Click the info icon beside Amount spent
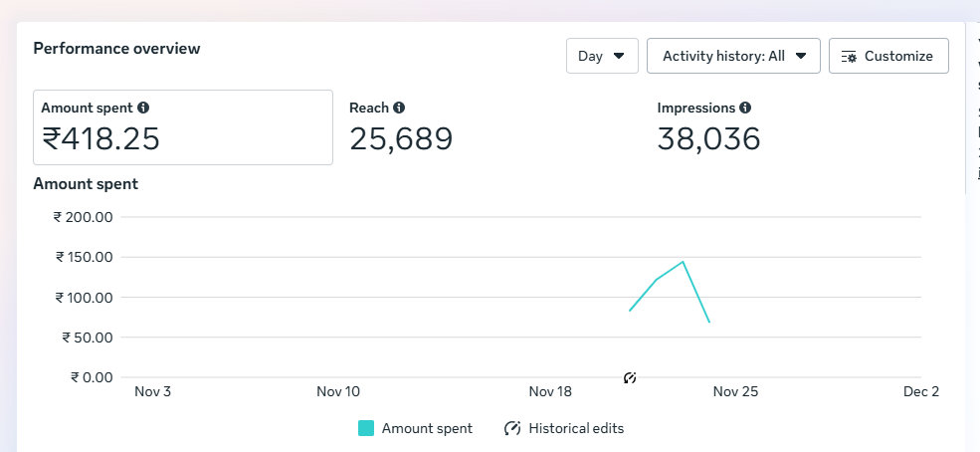 pyautogui.click(x=143, y=108)
